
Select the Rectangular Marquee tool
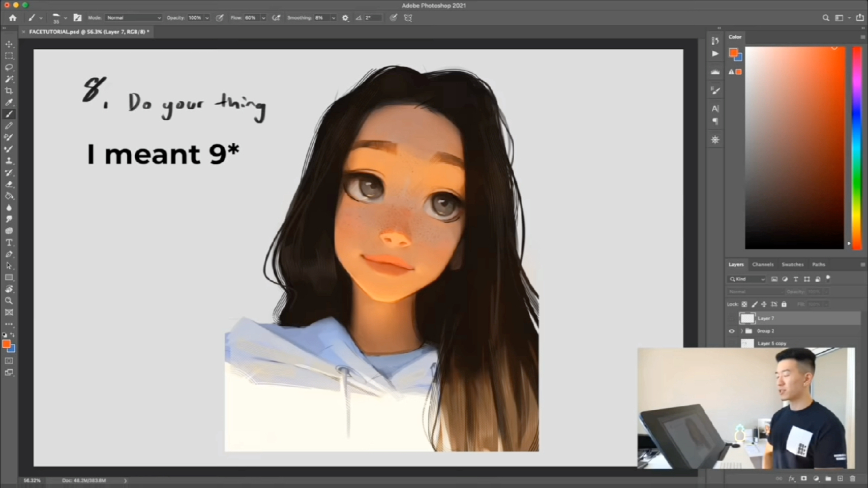pyautogui.click(x=9, y=56)
